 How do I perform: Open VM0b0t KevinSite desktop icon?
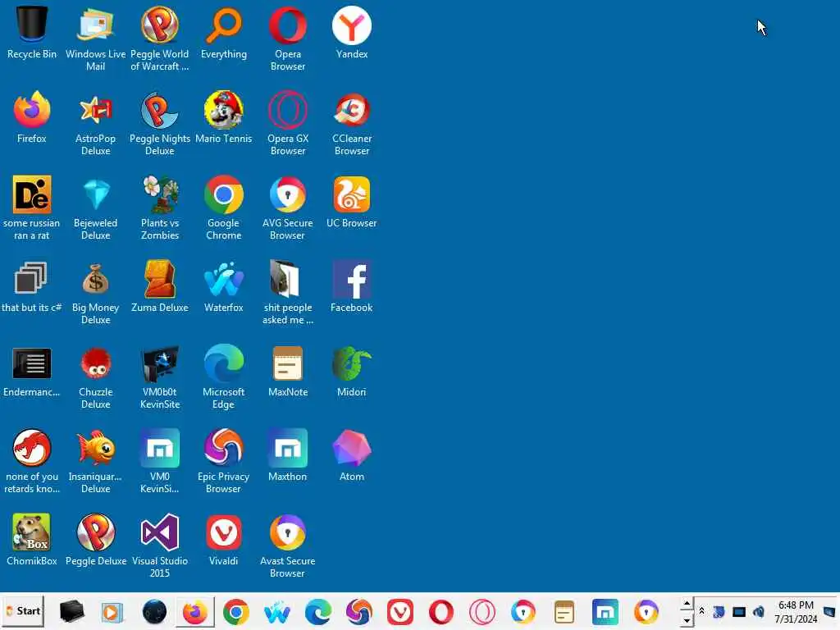[160, 377]
